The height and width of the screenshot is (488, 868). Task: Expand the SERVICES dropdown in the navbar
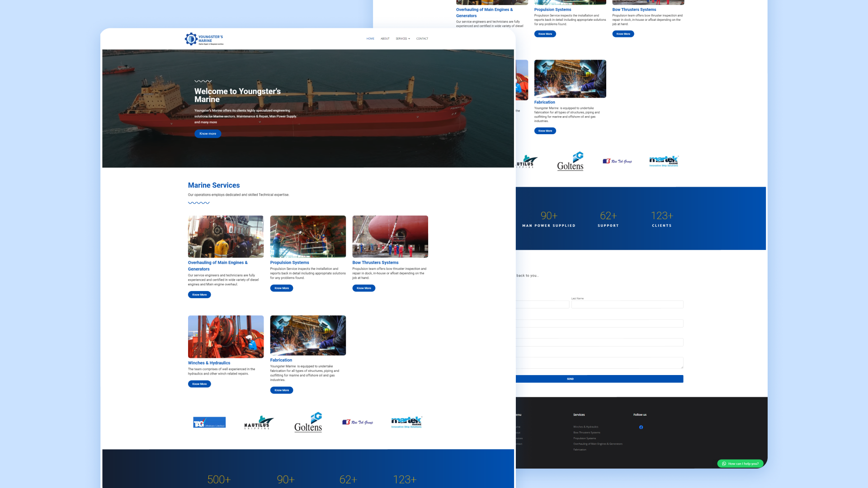[402, 39]
